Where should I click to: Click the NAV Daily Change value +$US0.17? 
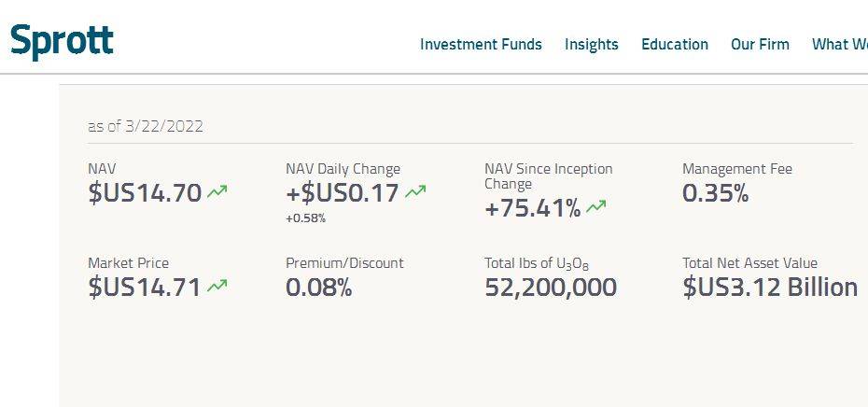click(343, 193)
